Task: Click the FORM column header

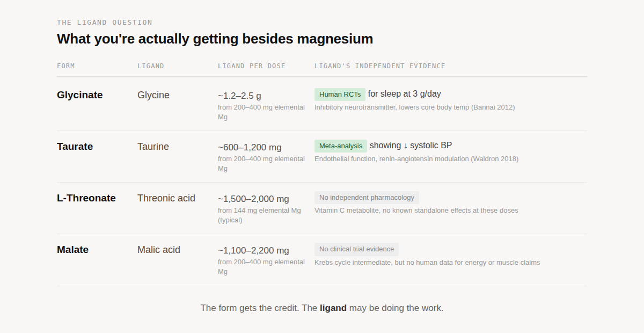Action: 66,66
